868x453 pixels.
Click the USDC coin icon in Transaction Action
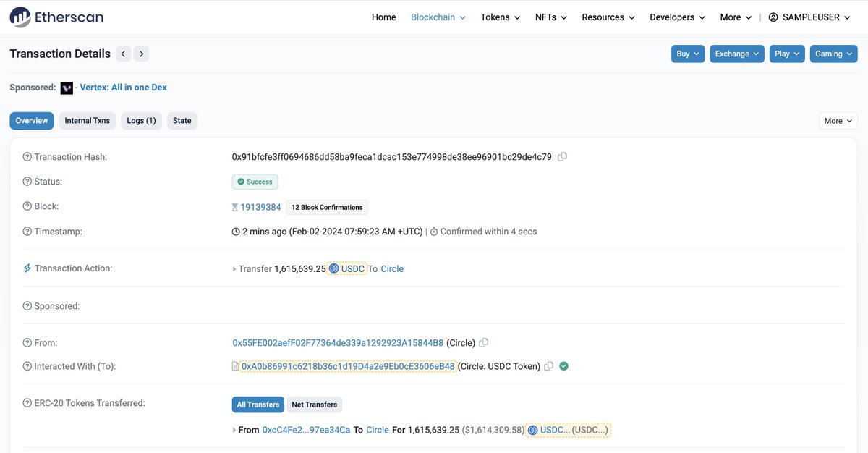point(333,268)
